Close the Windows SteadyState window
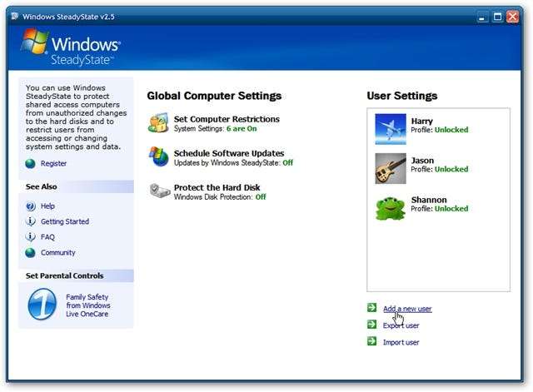 tap(513, 17)
